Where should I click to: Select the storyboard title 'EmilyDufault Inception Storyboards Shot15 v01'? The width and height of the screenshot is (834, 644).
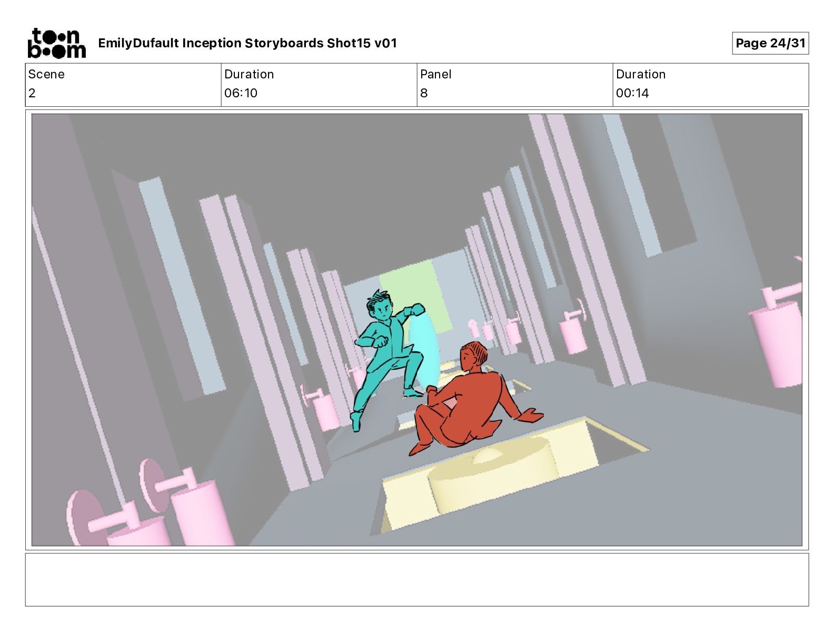(x=247, y=43)
